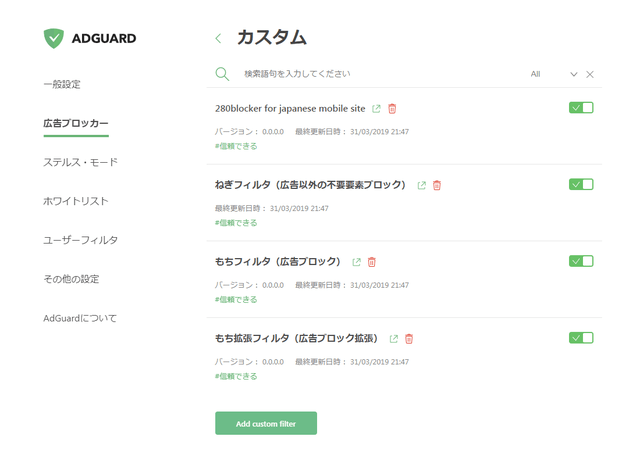Open the もち拡張フィルタ external link icon
This screenshot has height=465, width=640.
click(393, 339)
